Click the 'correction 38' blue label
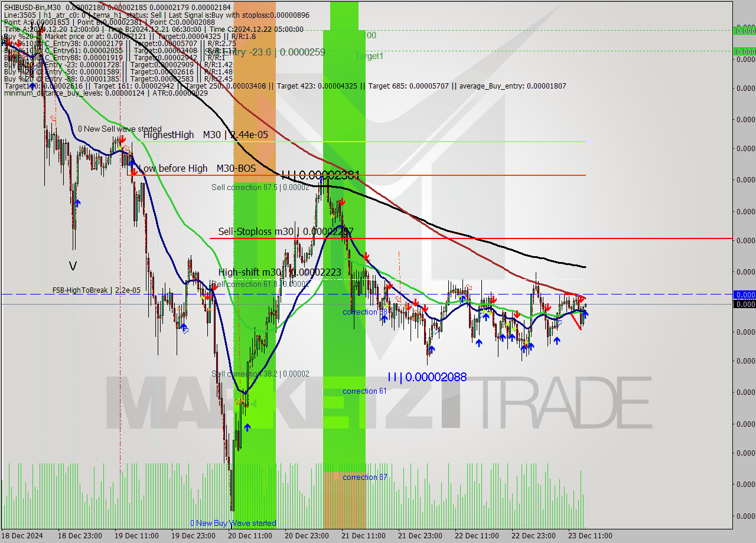 [x=364, y=312]
